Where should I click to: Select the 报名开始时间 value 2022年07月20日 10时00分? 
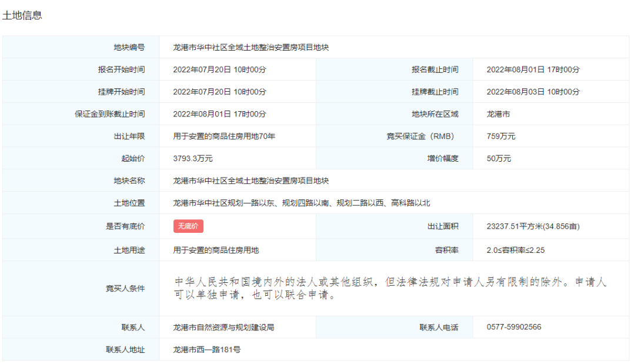(x=219, y=69)
